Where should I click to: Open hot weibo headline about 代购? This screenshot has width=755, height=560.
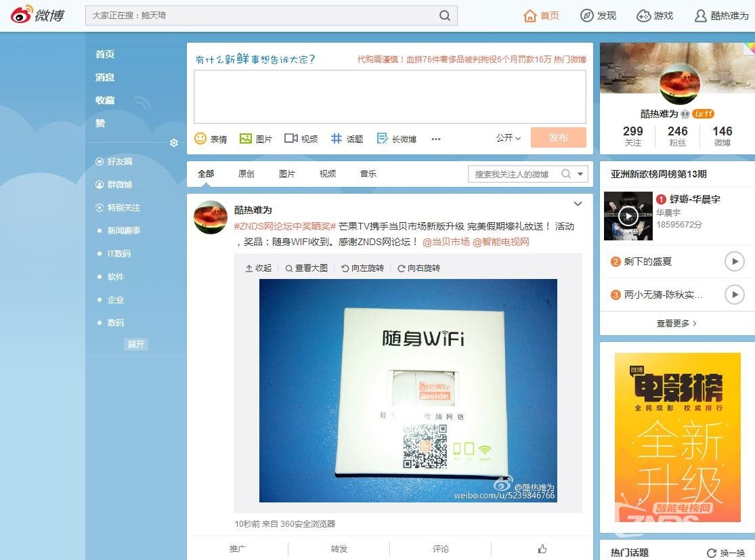pos(471,59)
